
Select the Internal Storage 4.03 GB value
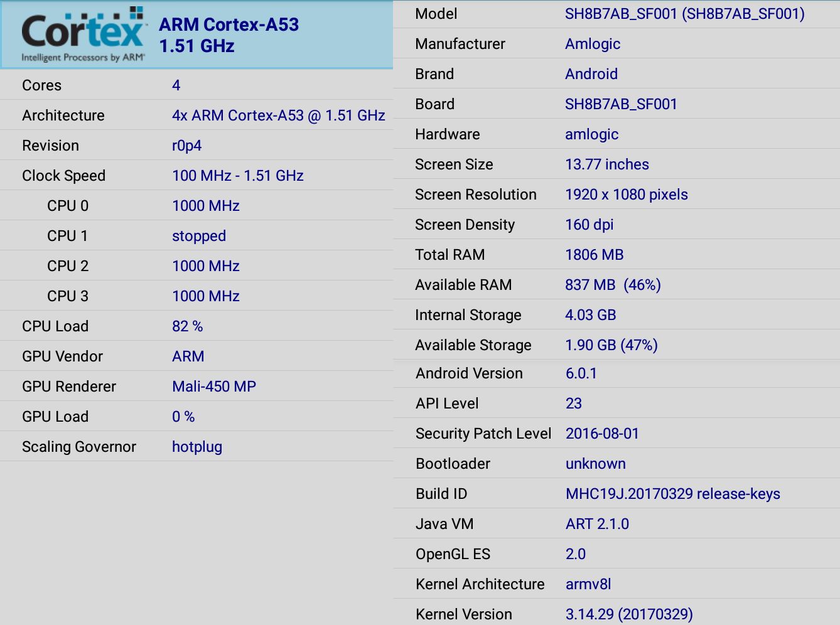point(591,315)
